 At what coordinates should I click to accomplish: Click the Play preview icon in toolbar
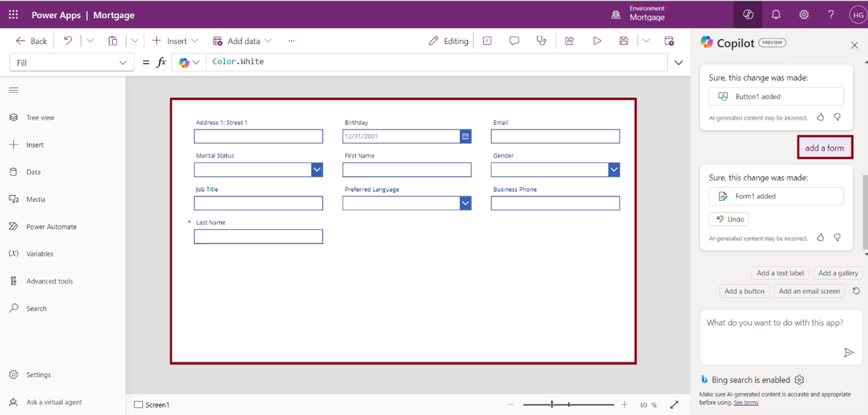[x=597, y=41]
